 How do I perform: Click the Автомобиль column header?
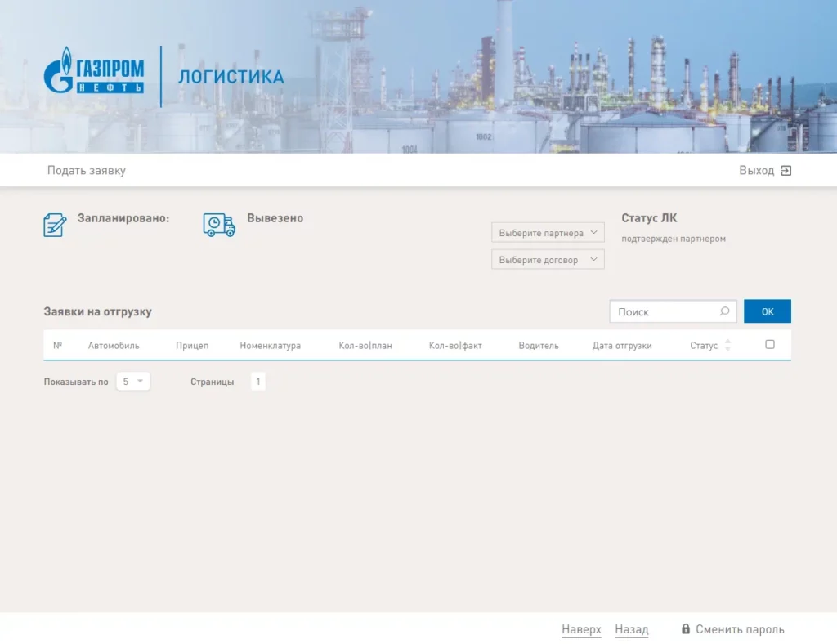[x=114, y=346]
